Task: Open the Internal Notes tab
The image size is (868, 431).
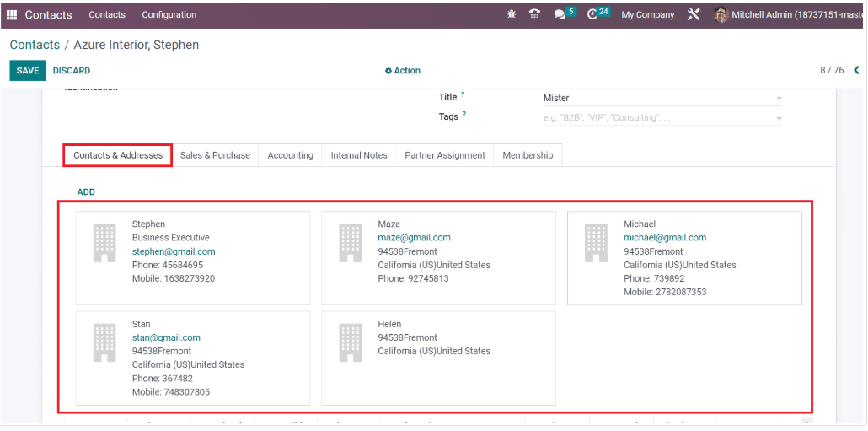Action: pos(359,155)
